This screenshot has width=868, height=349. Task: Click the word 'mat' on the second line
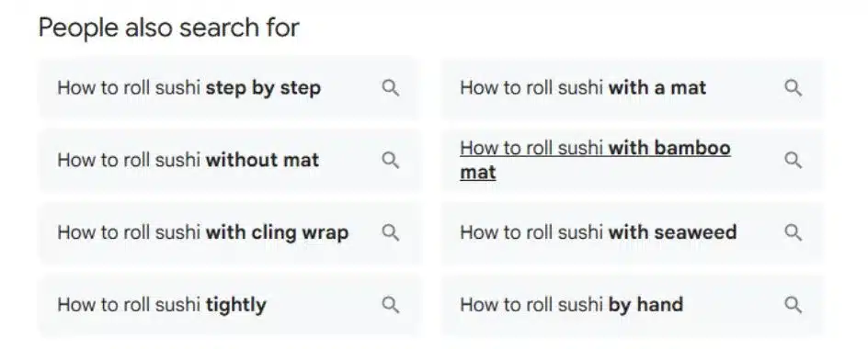point(478,173)
